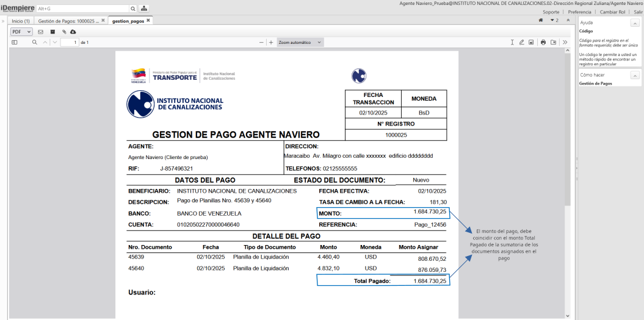Zoom in the PDF with plus

point(271,42)
